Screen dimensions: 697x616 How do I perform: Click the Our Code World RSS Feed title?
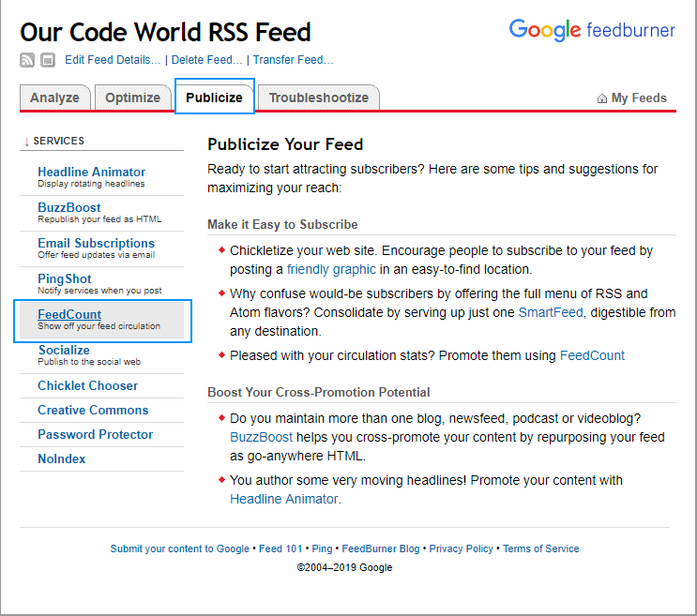[x=165, y=32]
